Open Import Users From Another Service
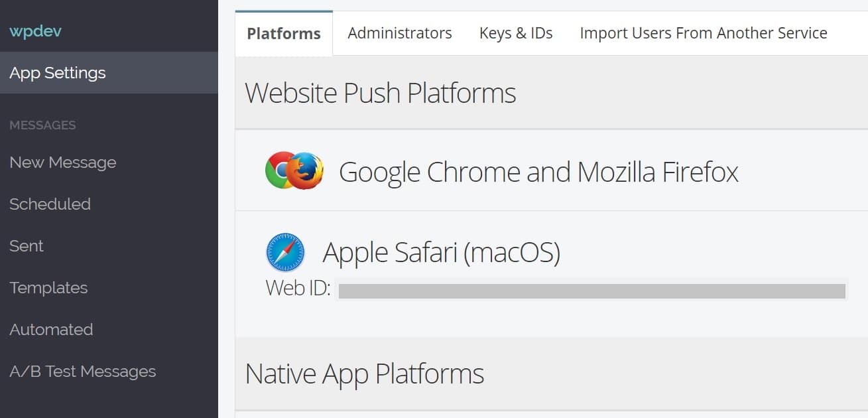The height and width of the screenshot is (418, 868). (704, 33)
